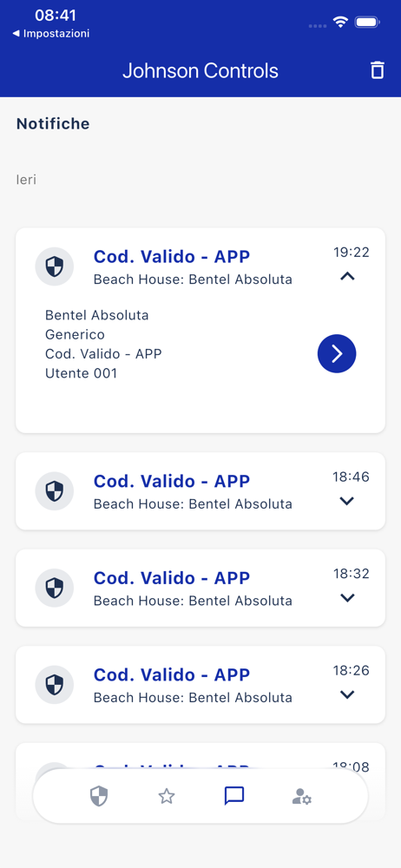Collapse the 19:22 notification with the up chevron

click(347, 276)
